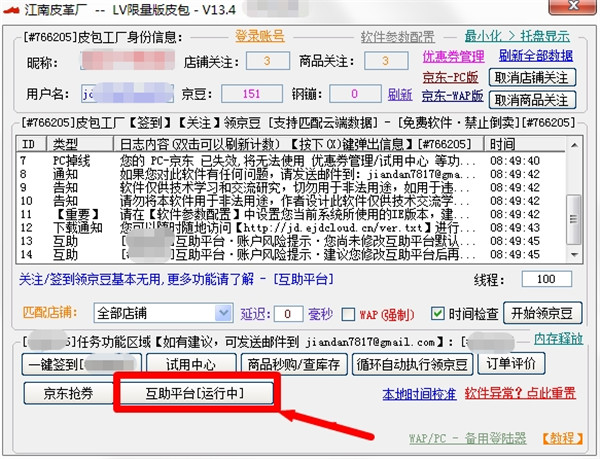The height and width of the screenshot is (459, 600).
Task: Open 软件参数配置 settings link
Action: pyautogui.click(x=397, y=37)
